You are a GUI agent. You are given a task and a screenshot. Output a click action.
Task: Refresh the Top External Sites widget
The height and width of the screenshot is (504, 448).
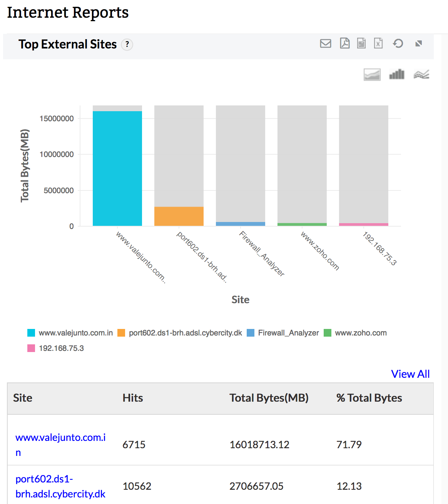398,43
